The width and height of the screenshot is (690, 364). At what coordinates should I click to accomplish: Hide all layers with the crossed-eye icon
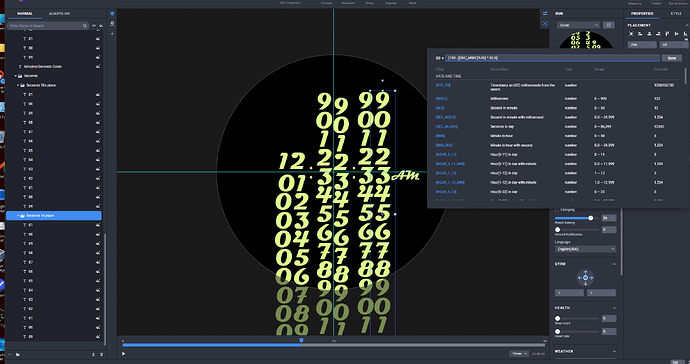[101, 26]
